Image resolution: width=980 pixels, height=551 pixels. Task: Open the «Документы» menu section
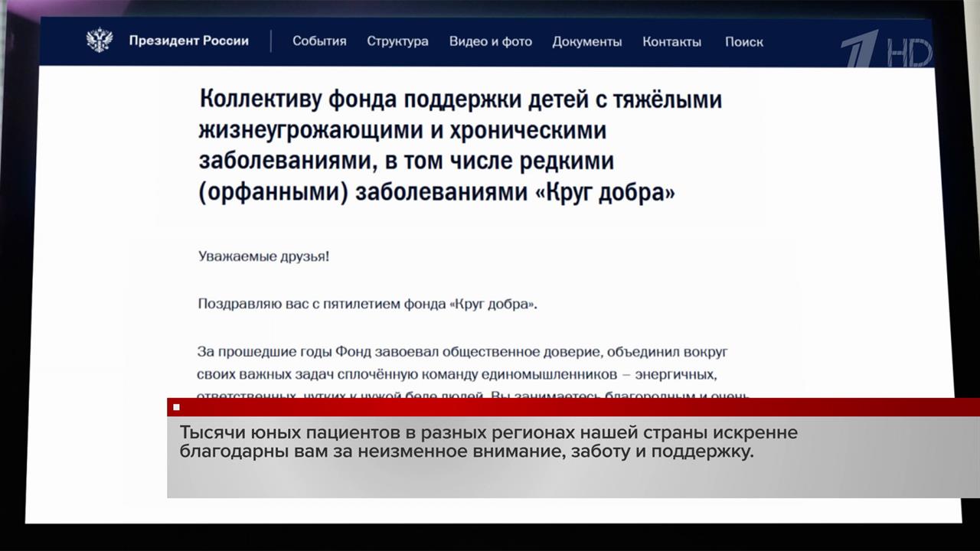click(587, 42)
